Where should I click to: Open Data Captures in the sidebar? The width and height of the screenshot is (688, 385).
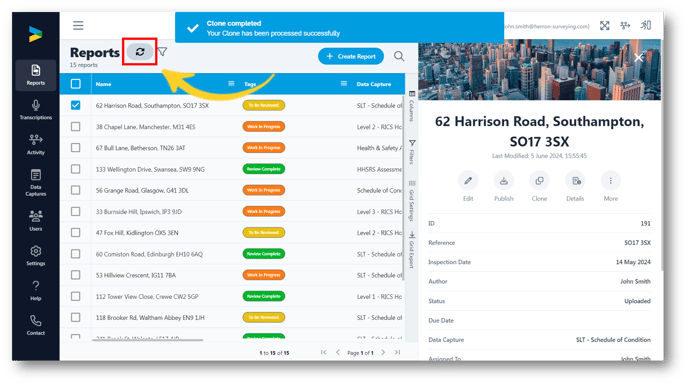pyautogui.click(x=36, y=183)
